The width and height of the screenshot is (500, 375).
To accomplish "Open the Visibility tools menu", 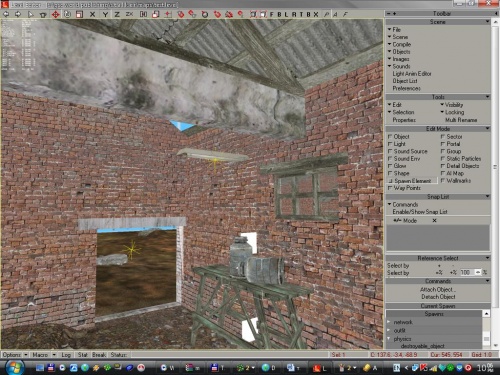I will (452, 105).
